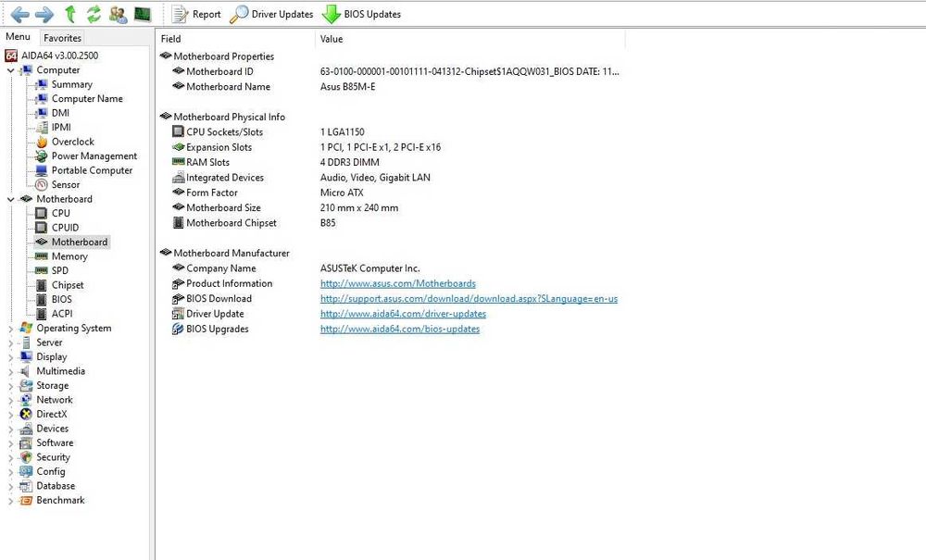Click the Memory module icon in tree

[x=42, y=256]
